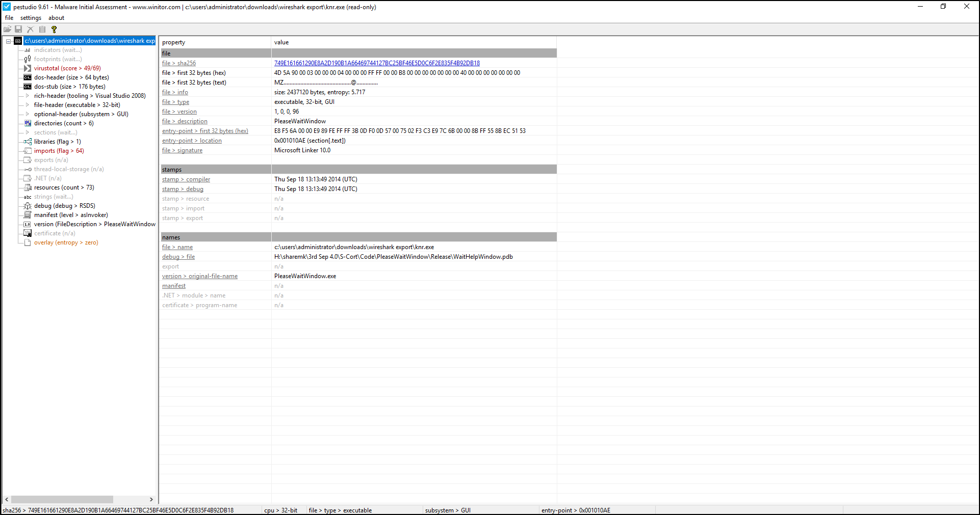Select the 'executable, 32-bit, GUI' value
Viewport: 980px width, 515px height.
pos(304,102)
